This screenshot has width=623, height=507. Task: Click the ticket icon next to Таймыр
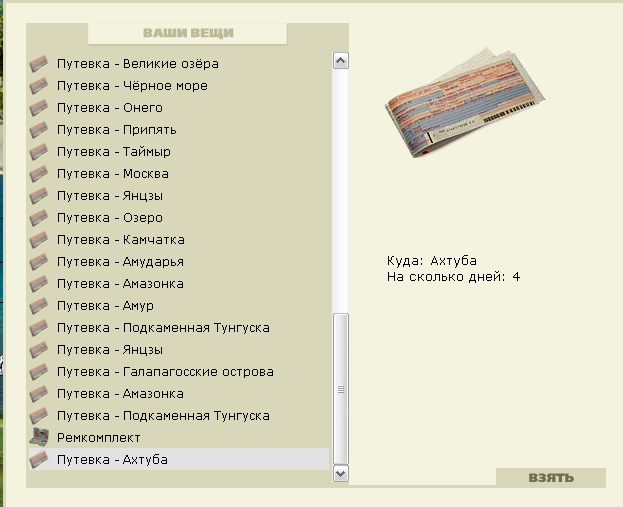point(39,151)
